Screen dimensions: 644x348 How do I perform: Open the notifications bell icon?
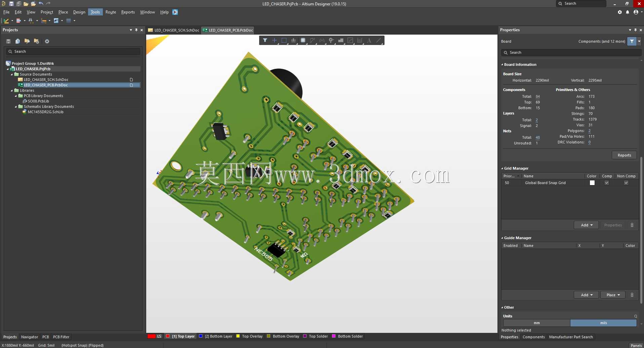click(628, 12)
